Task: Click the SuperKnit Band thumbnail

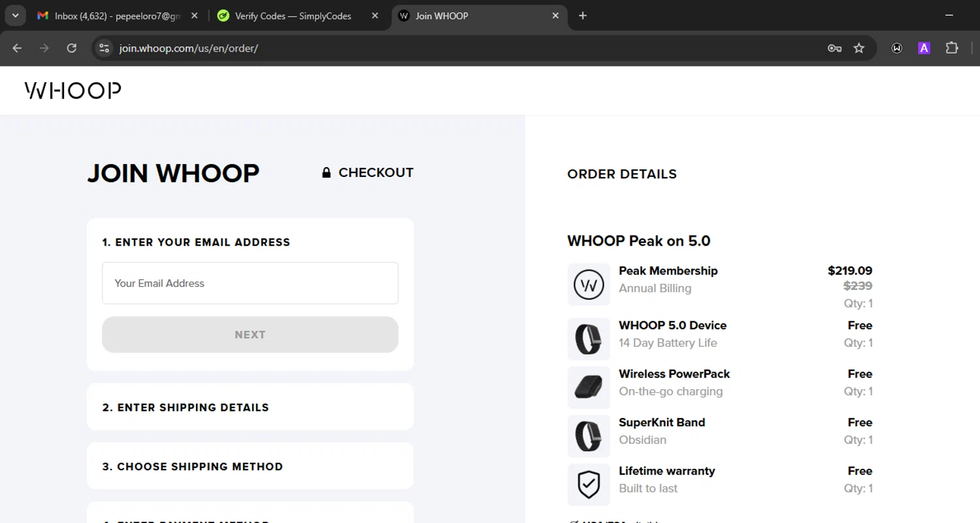Action: click(589, 436)
